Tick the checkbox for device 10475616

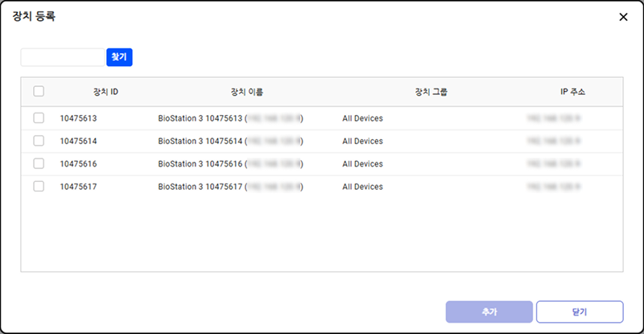point(39,163)
